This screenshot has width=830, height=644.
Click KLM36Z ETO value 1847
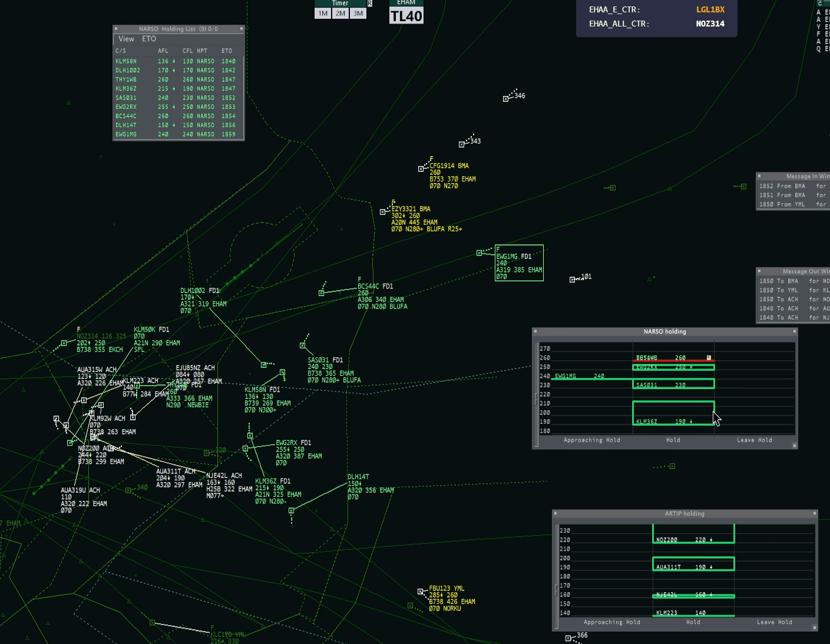[x=229, y=89]
